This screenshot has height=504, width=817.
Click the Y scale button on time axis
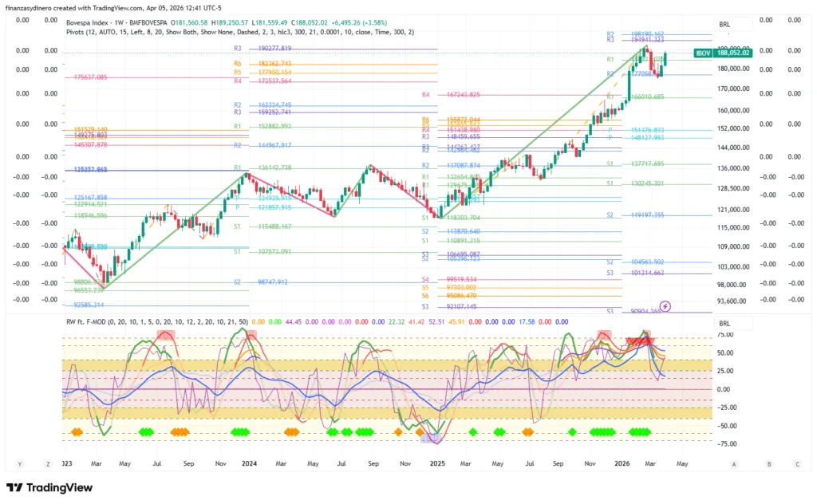(x=21, y=463)
